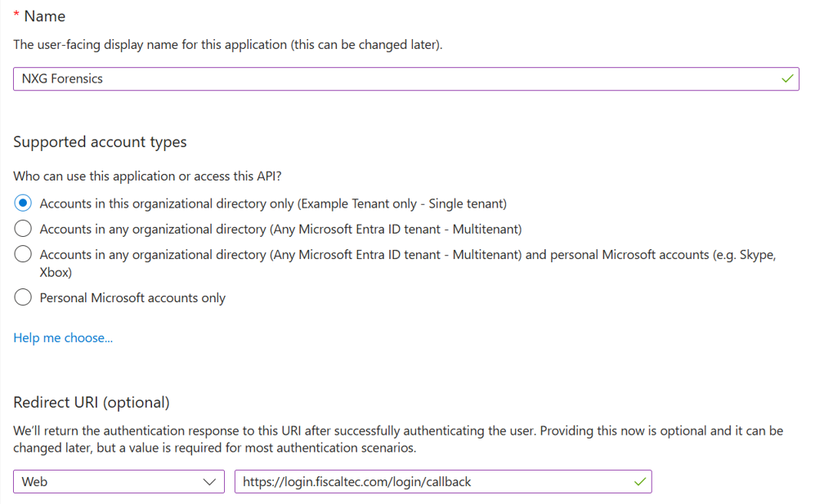Click the green validation checkmark in Redirect URI field
The image size is (815, 504).
click(x=640, y=482)
